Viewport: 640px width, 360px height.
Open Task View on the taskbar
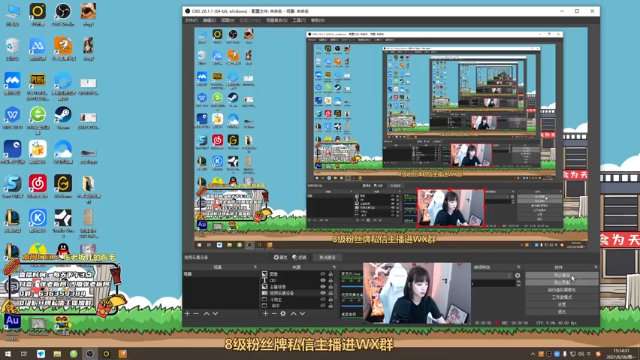pos(24,354)
